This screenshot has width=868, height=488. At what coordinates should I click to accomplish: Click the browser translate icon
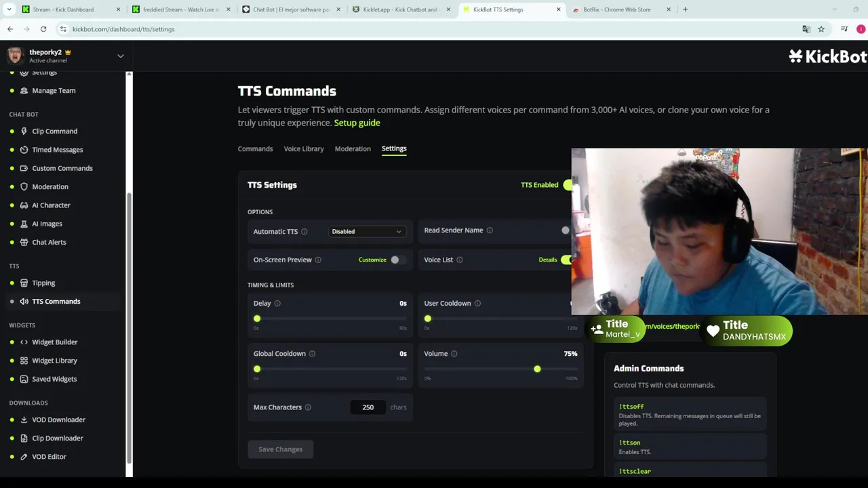tap(806, 29)
